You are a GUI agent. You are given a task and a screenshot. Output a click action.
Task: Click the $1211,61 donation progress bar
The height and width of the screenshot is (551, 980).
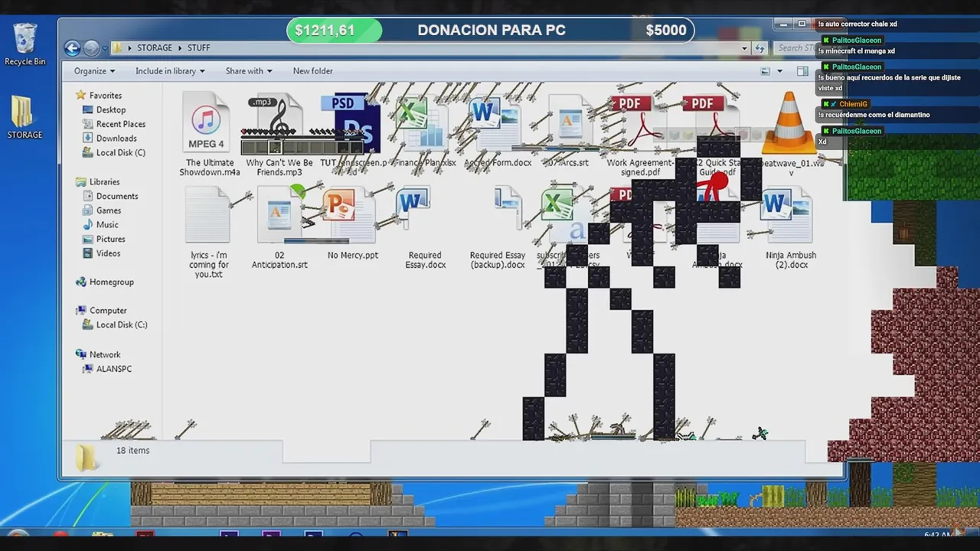335,31
